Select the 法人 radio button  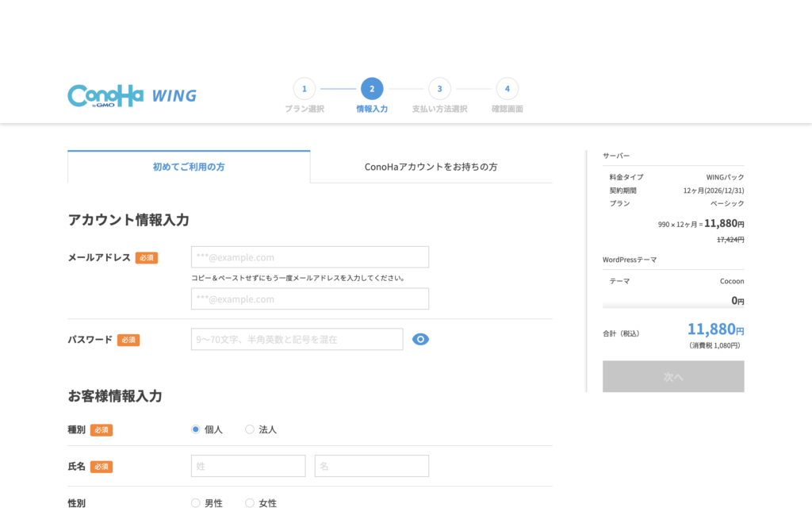[250, 429]
